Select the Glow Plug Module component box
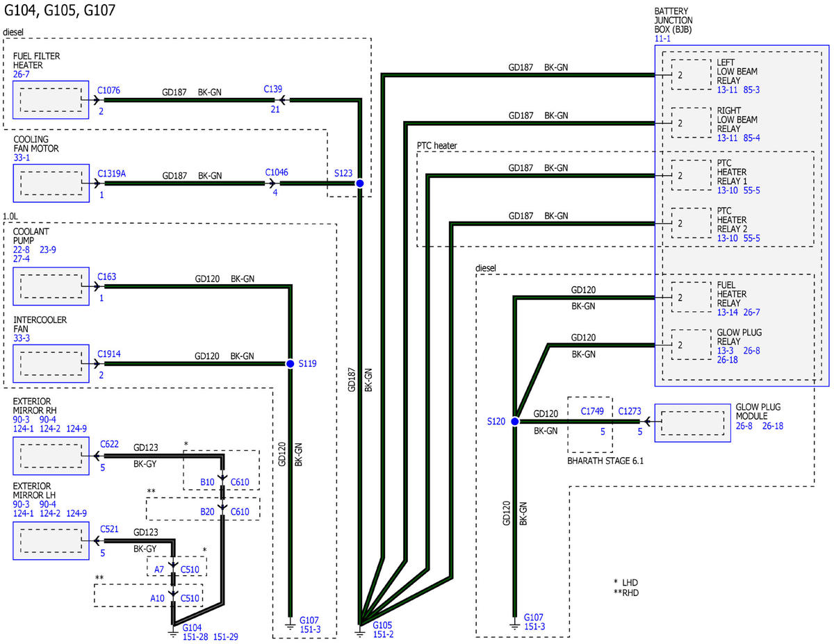The width and height of the screenshot is (834, 644). 693,422
